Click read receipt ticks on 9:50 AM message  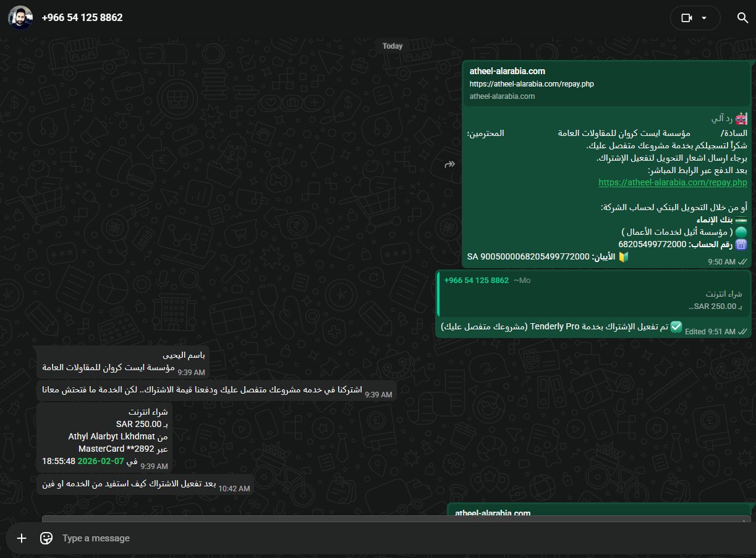742,245
